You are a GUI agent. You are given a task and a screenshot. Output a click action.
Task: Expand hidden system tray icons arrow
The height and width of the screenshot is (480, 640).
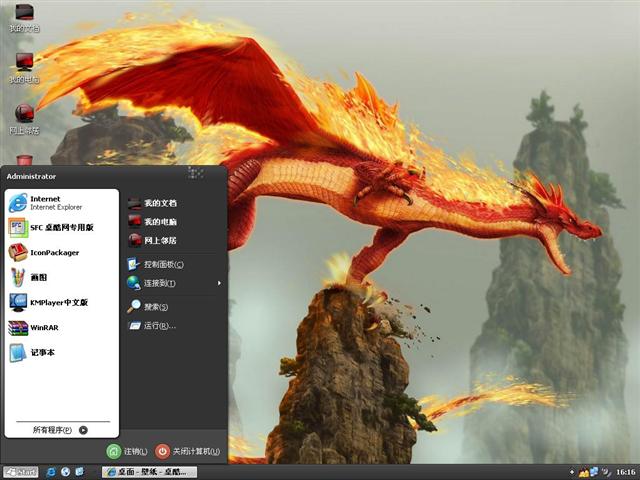(572, 472)
